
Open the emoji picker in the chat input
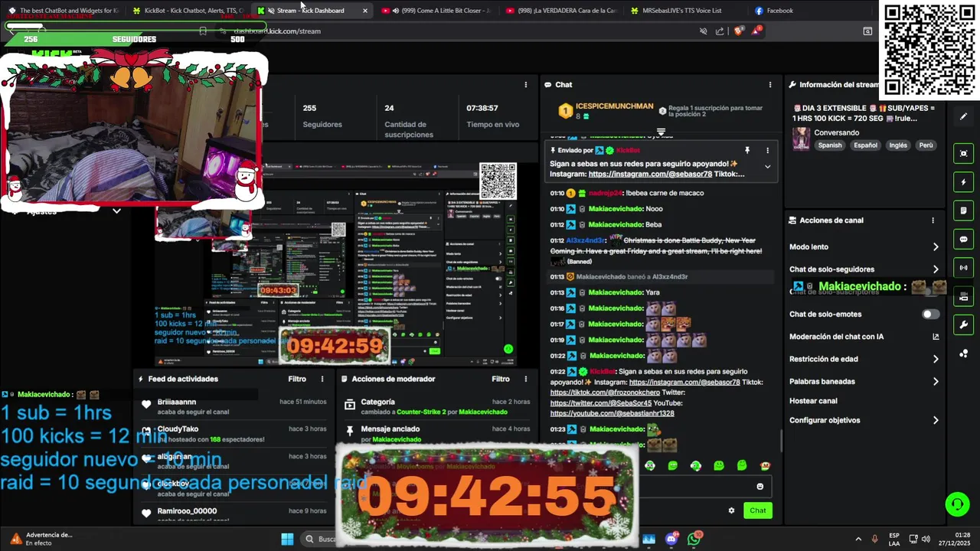[x=759, y=487]
